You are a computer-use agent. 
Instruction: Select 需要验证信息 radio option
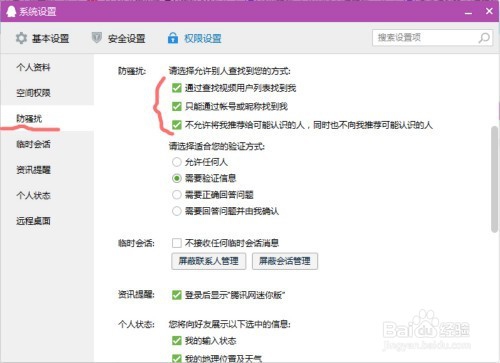177,178
